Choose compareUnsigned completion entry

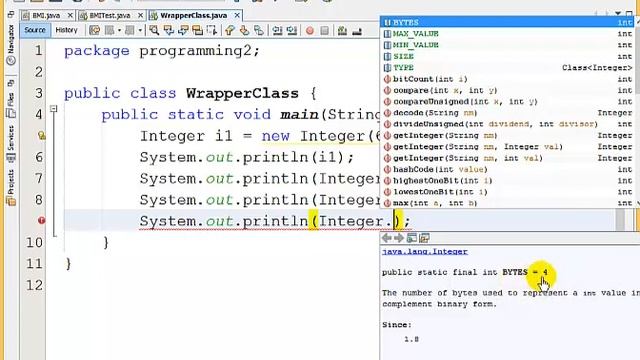click(507, 101)
